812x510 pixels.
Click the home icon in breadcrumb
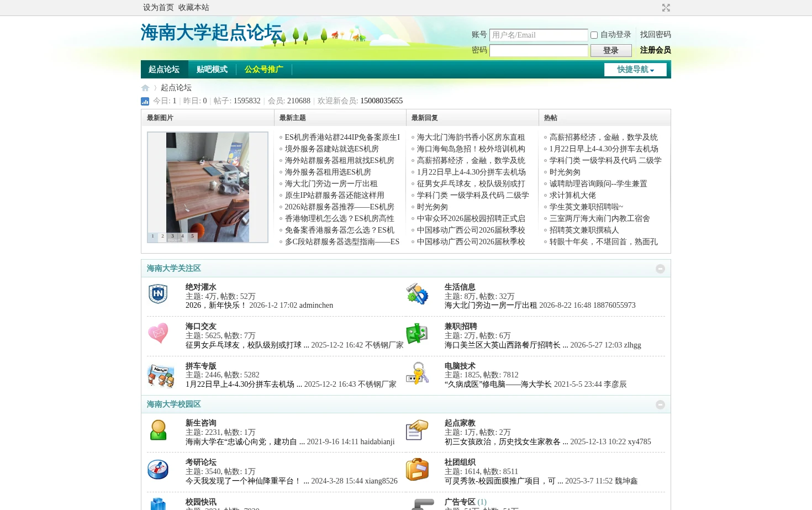click(x=145, y=88)
